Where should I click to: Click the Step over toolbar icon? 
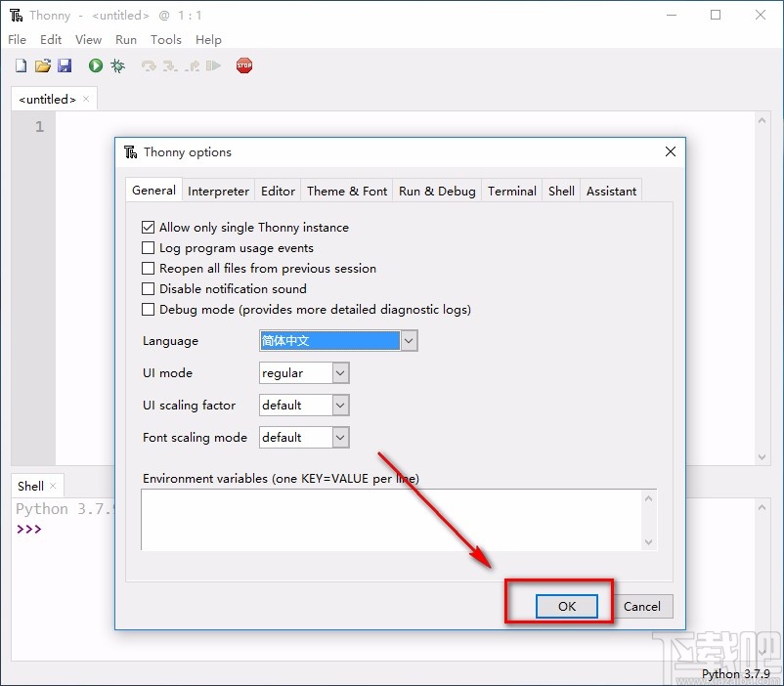pos(149,66)
